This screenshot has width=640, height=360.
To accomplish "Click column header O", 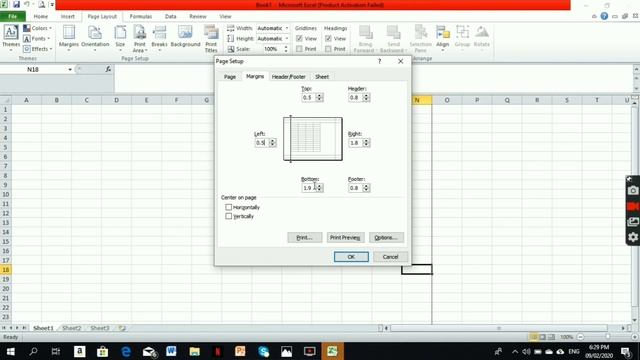I will [x=447, y=100].
